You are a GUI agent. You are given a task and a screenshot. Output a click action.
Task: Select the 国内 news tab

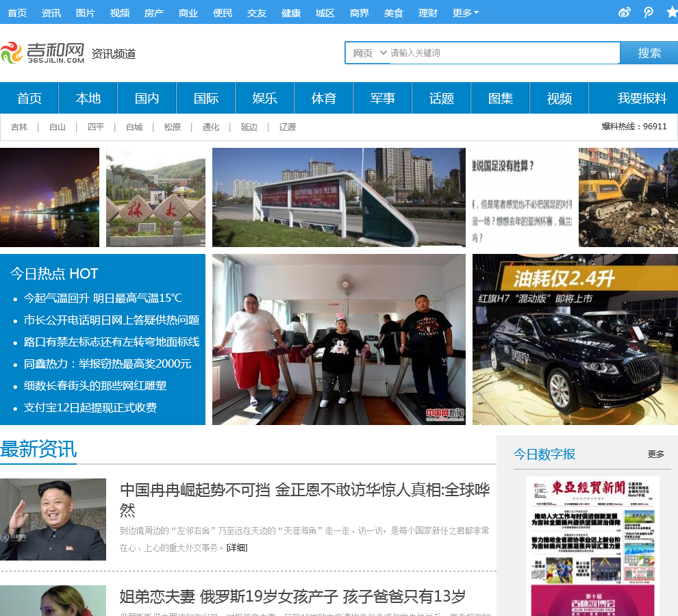point(147,98)
